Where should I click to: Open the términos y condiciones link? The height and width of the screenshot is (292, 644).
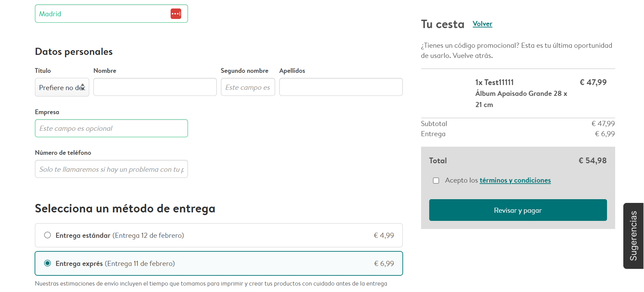pyautogui.click(x=515, y=180)
